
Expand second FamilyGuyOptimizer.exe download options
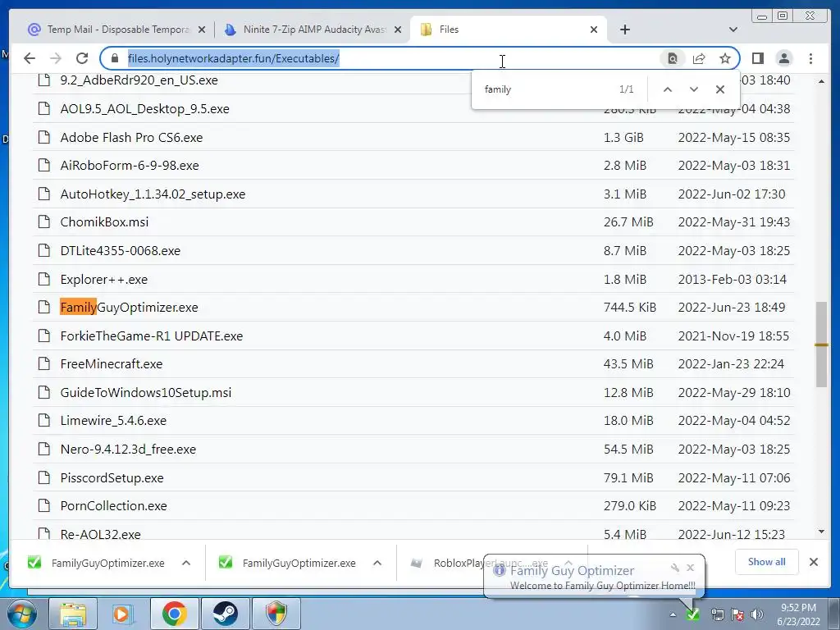[x=377, y=563]
